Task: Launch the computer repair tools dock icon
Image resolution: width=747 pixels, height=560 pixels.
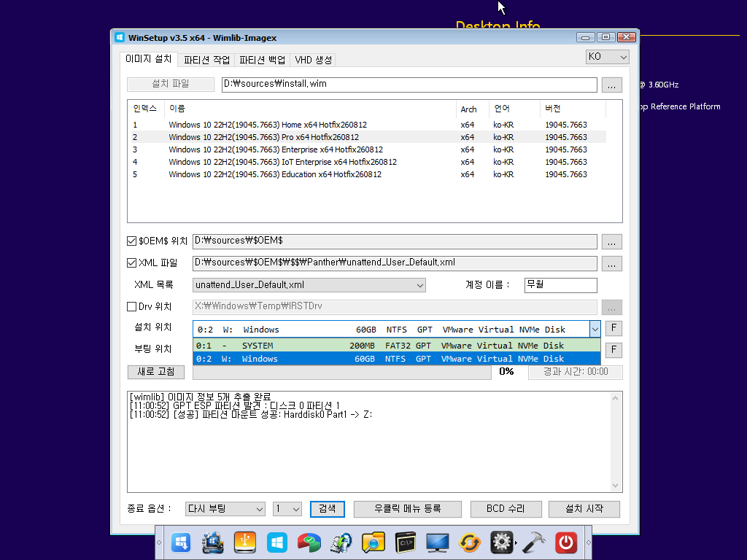Action: coord(213,542)
